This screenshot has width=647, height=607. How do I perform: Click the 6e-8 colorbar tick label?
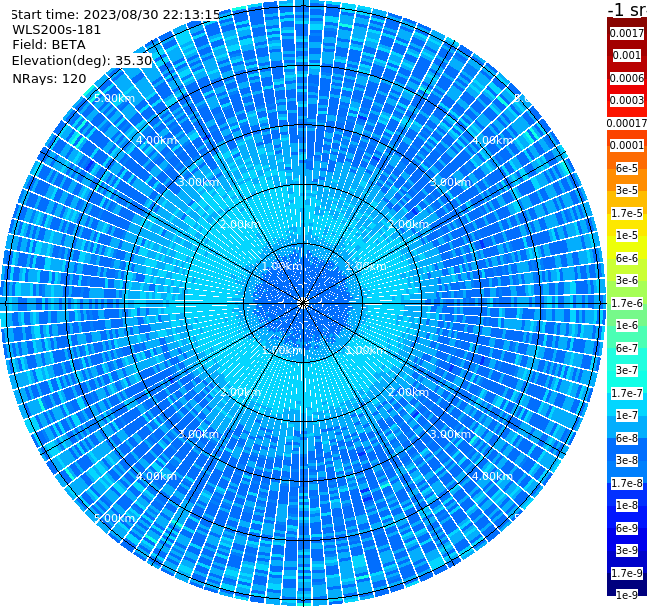(x=627, y=438)
